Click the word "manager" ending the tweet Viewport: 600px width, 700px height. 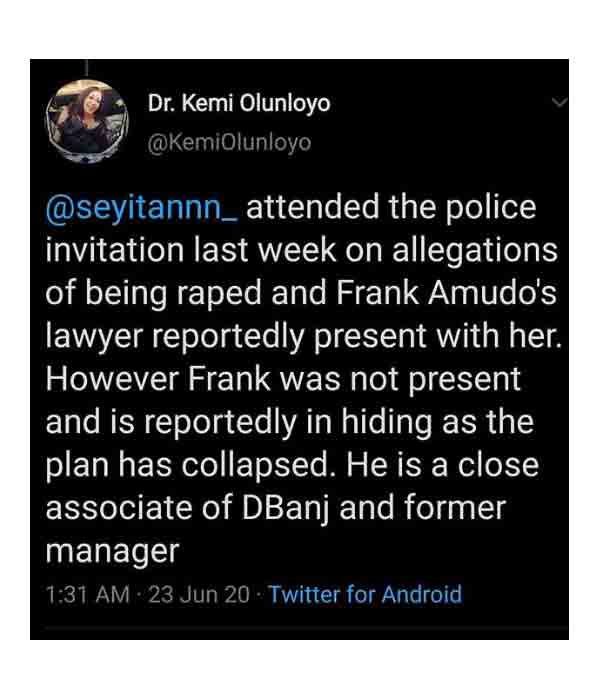point(112,552)
